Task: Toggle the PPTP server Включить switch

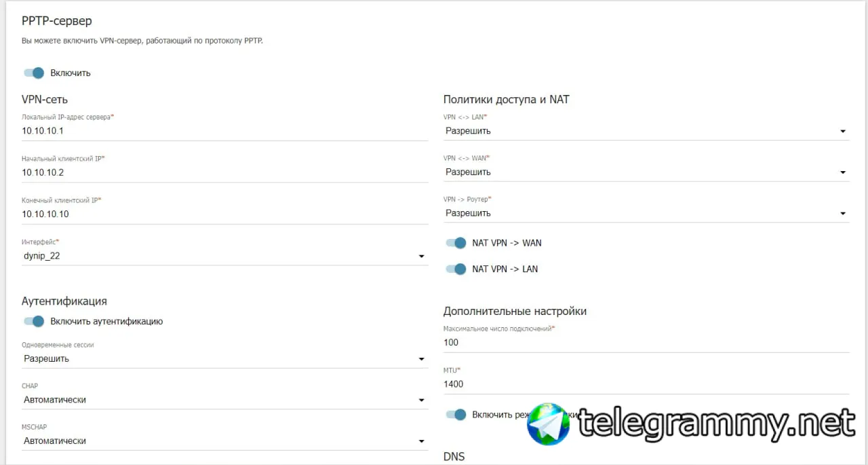Action: tap(34, 73)
